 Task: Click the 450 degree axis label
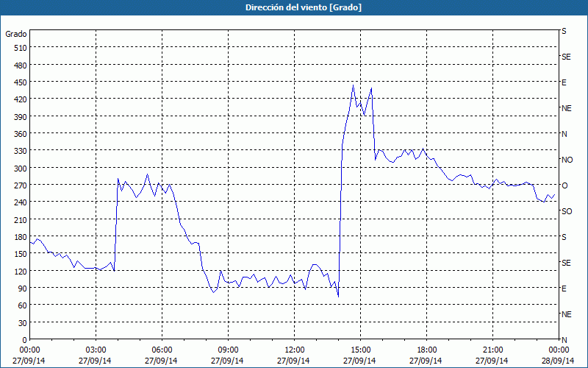pos(21,82)
